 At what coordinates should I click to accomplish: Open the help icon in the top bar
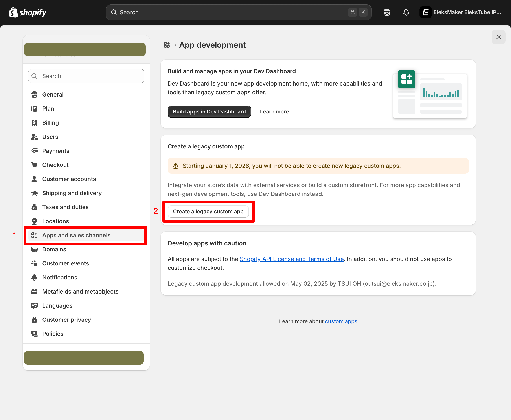387,12
